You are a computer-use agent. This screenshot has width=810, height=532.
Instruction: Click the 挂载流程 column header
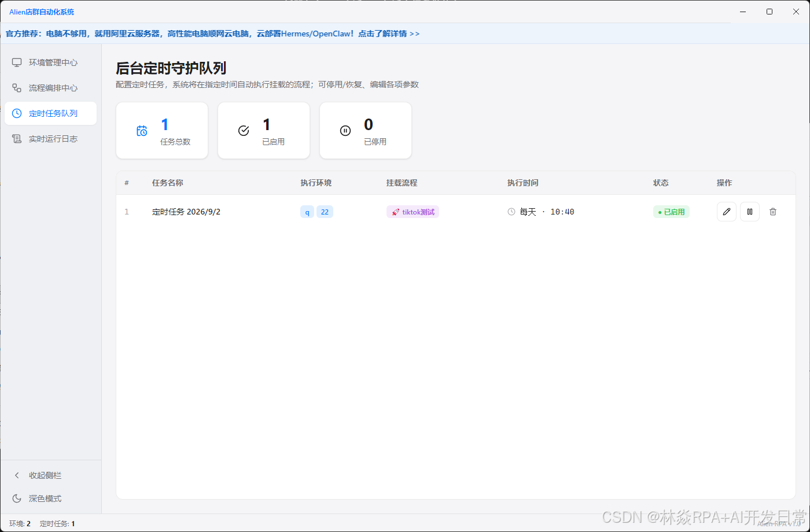pos(402,183)
